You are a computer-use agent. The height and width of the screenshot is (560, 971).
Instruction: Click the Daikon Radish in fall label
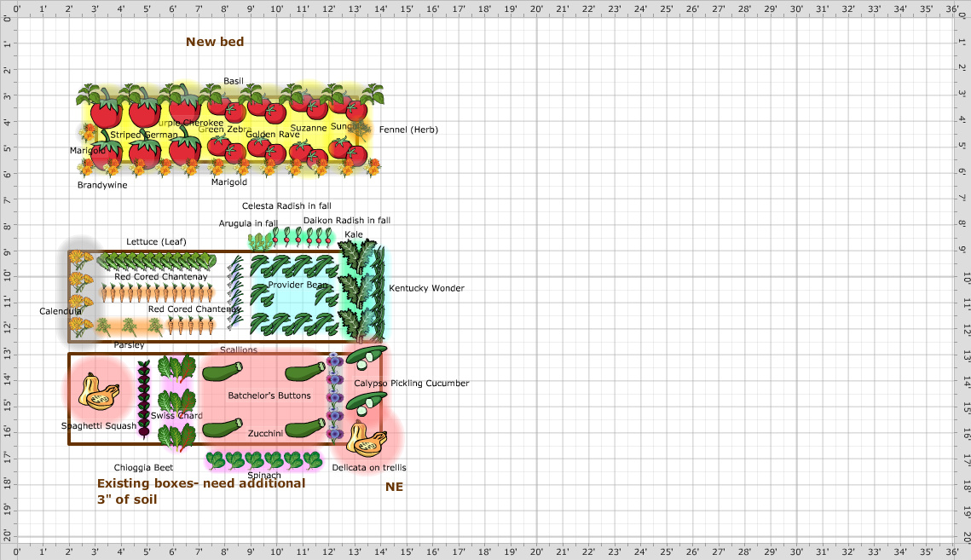(348, 220)
